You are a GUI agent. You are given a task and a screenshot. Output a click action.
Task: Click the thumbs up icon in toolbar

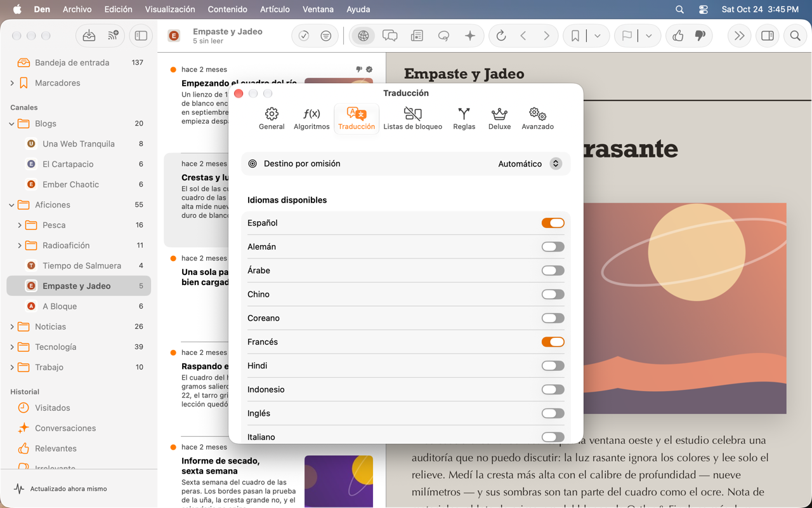click(x=678, y=36)
